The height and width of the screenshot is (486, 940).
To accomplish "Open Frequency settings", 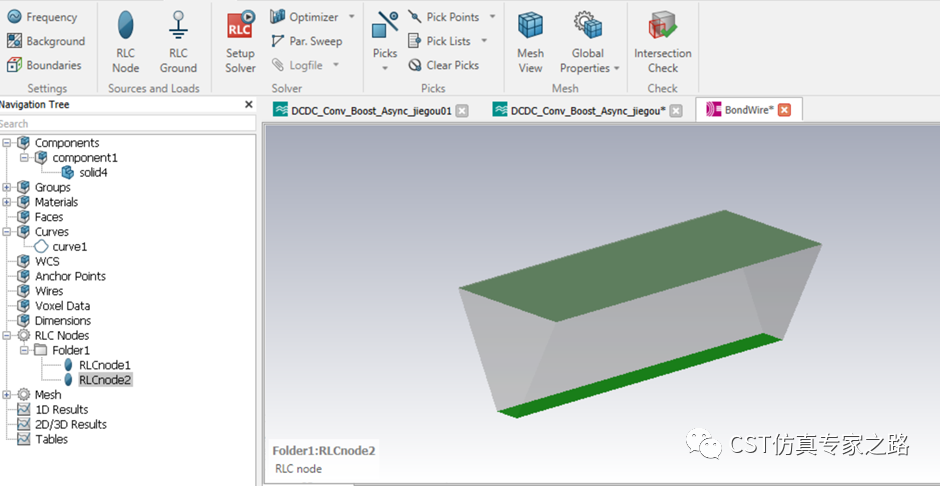I will pyautogui.click(x=42, y=17).
